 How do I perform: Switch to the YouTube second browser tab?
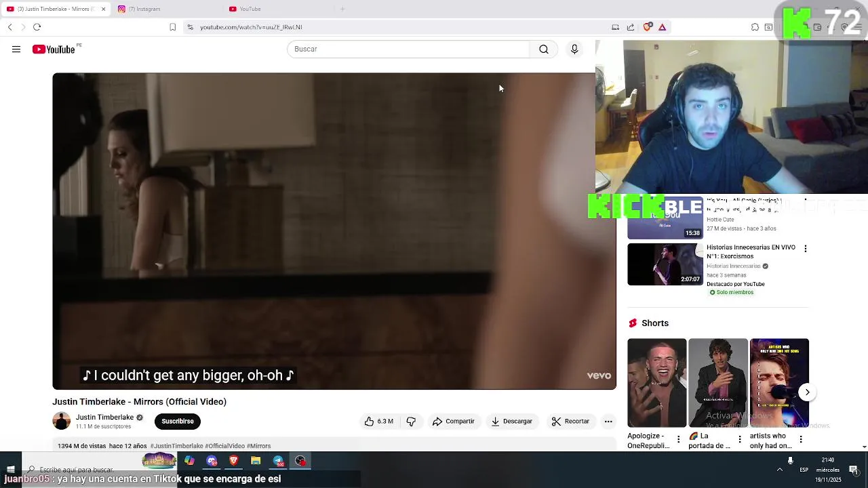click(x=278, y=9)
